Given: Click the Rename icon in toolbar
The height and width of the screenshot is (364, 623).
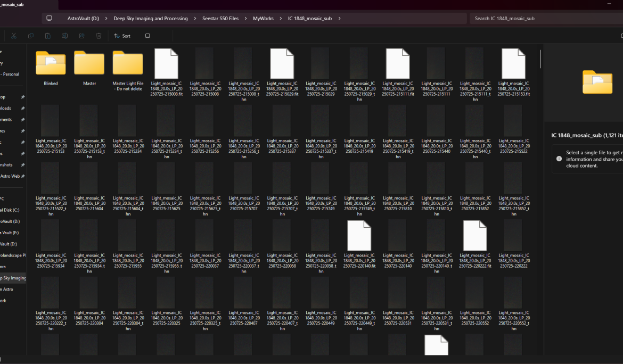Looking at the screenshot, I should [x=64, y=36].
